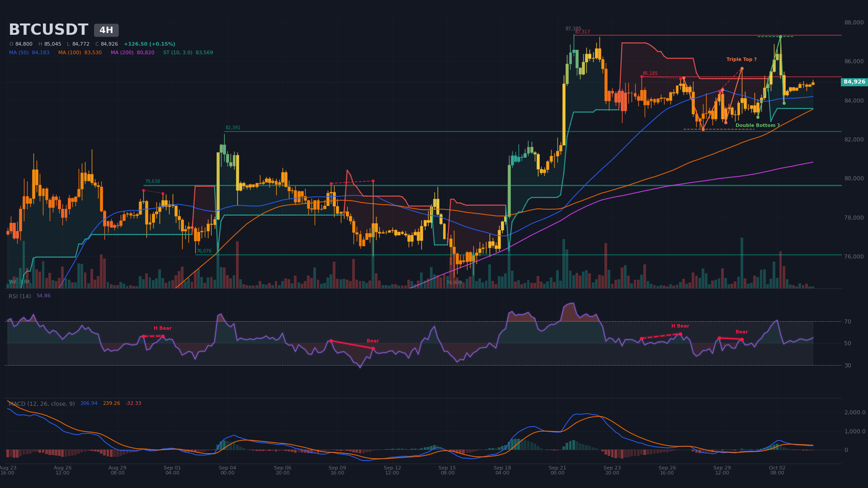Image resolution: width=868 pixels, height=488 pixels.
Task: Click the RSI value 54.86
Action: [x=43, y=296]
